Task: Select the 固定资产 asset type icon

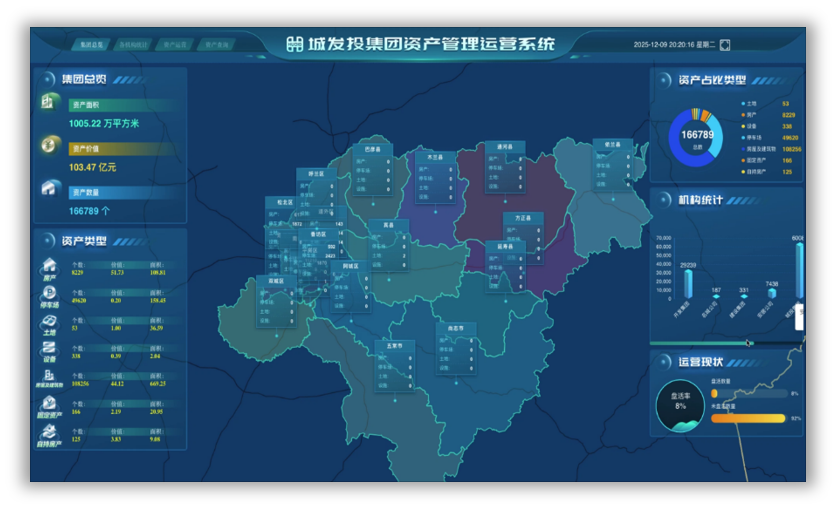Action: pos(49,406)
